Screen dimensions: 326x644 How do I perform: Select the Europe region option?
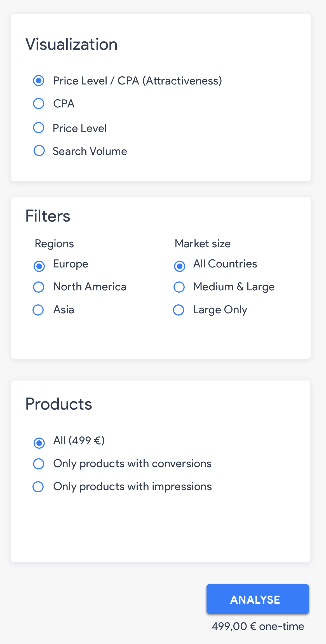[39, 266]
